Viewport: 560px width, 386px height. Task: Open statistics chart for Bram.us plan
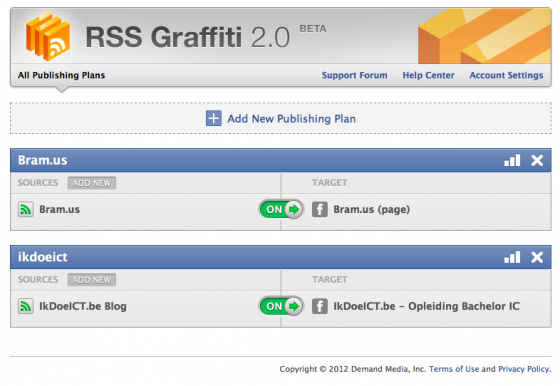coord(512,160)
